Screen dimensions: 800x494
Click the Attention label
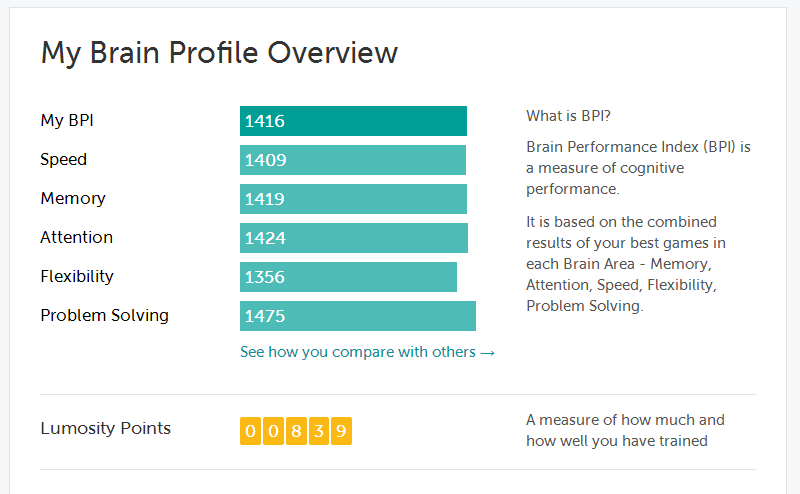[77, 237]
